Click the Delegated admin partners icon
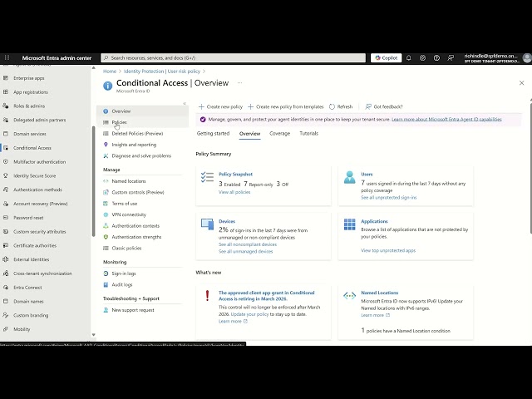 pyautogui.click(x=6, y=120)
